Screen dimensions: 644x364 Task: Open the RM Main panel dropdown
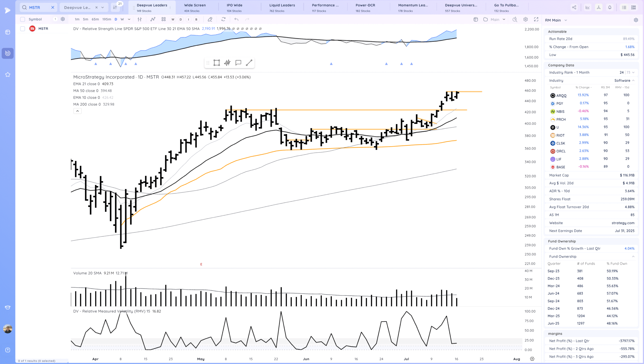566,20
